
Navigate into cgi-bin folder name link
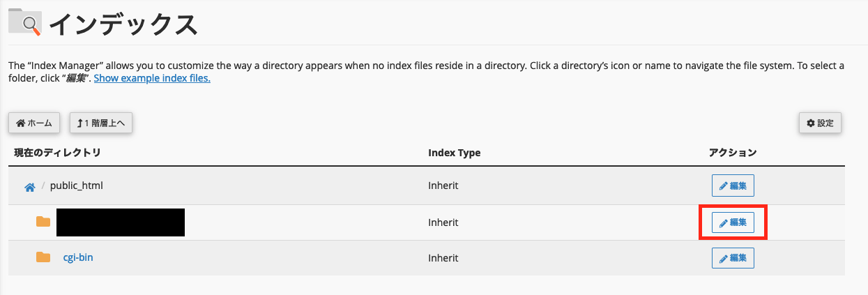tap(83, 257)
